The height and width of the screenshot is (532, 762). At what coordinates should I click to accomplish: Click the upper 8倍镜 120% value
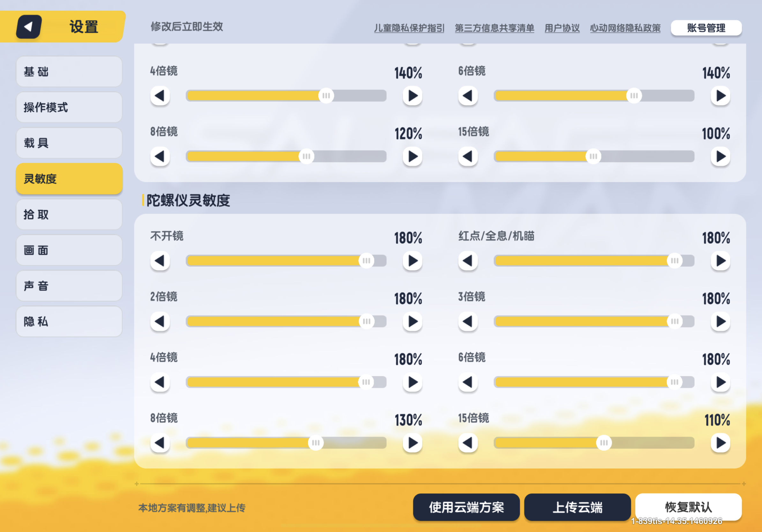coord(408,134)
